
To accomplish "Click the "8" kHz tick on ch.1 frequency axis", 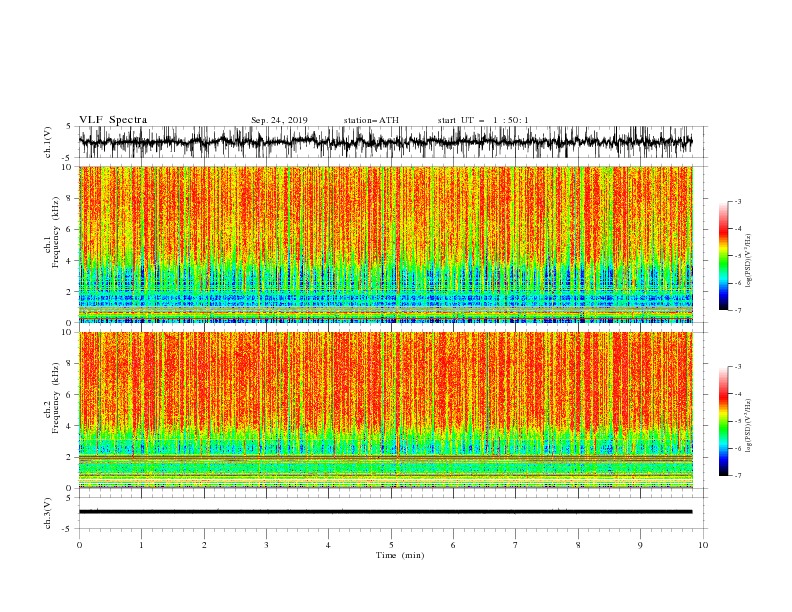I will click(x=70, y=198).
